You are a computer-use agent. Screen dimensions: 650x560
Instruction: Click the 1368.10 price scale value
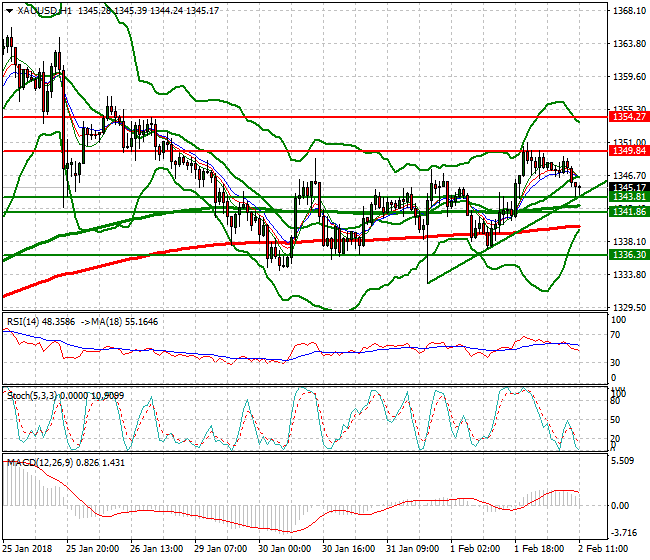629,11
